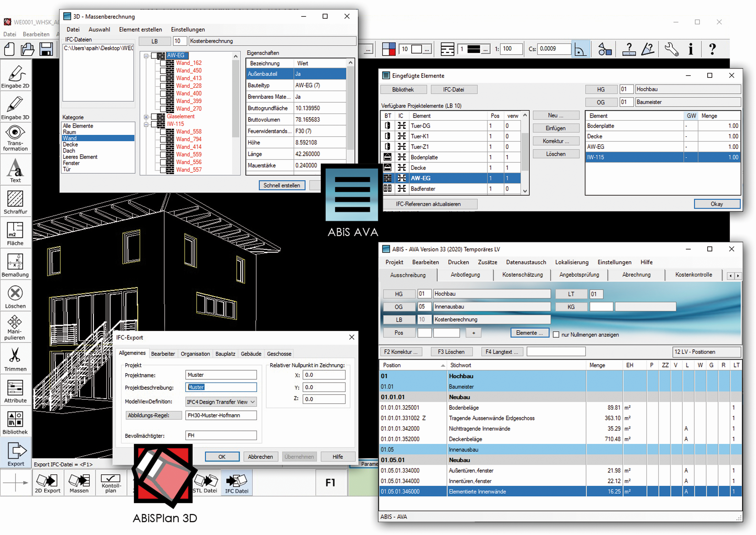Click the IFC Datei export icon

(237, 483)
